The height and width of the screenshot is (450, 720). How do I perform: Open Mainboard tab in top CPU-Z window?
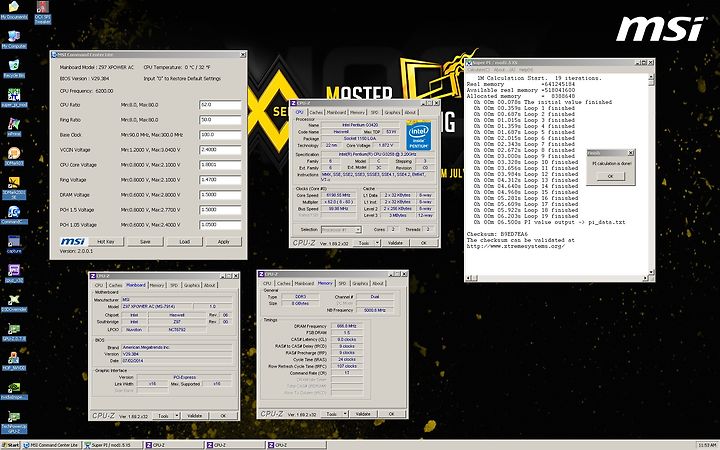pyautogui.click(x=336, y=112)
